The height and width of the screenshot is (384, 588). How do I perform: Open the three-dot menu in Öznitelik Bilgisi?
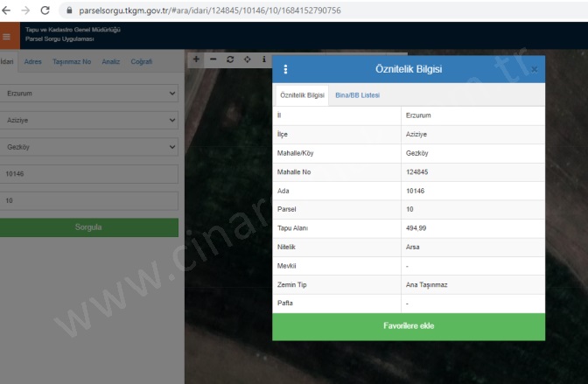pos(285,70)
